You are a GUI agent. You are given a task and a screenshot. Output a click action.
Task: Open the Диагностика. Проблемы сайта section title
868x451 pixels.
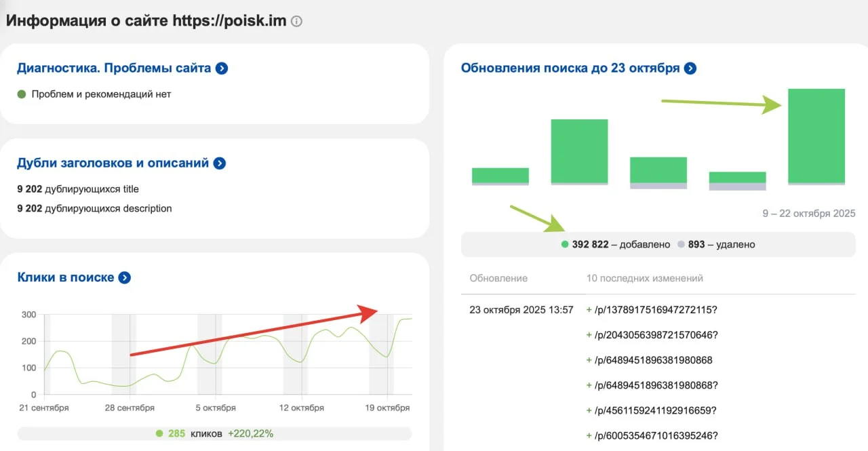point(114,68)
